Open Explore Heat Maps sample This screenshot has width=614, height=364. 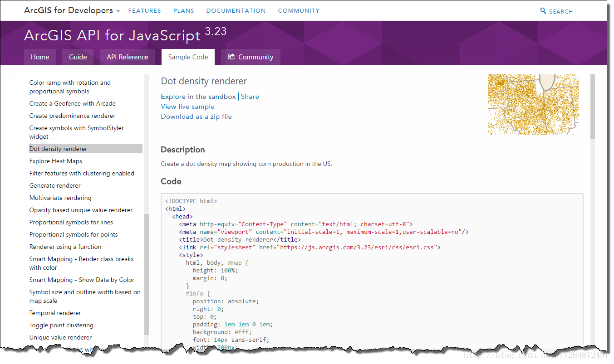(56, 161)
